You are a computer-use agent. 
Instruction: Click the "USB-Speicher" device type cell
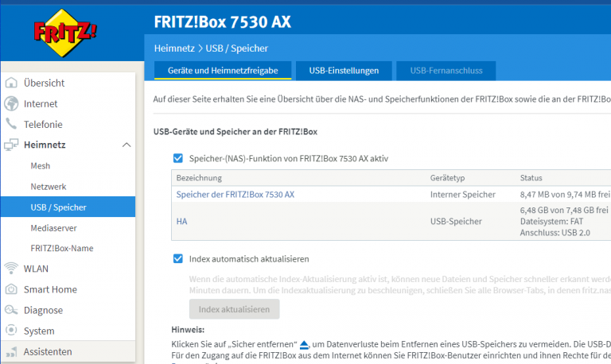456,221
